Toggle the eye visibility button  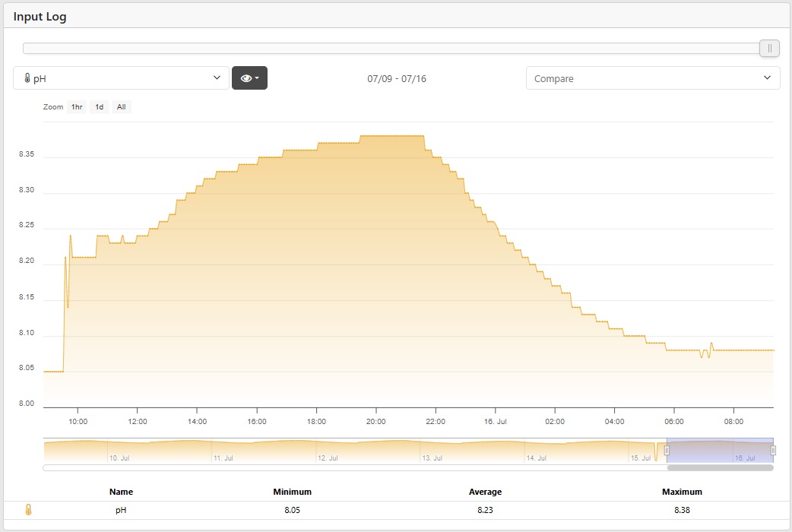(246, 78)
